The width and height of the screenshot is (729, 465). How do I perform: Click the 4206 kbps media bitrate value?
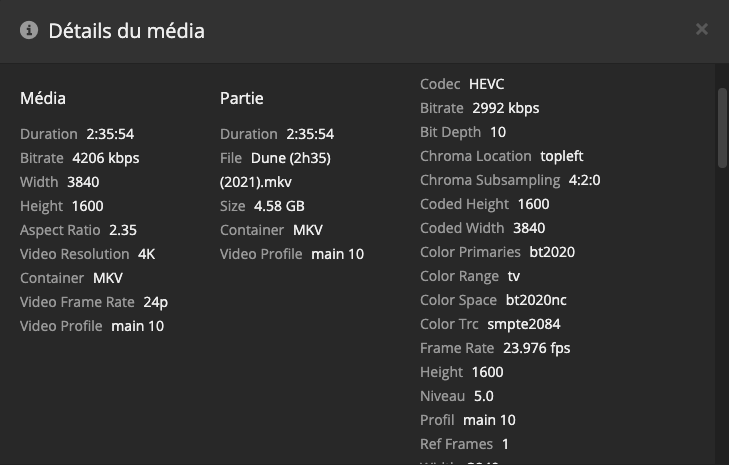click(x=106, y=158)
